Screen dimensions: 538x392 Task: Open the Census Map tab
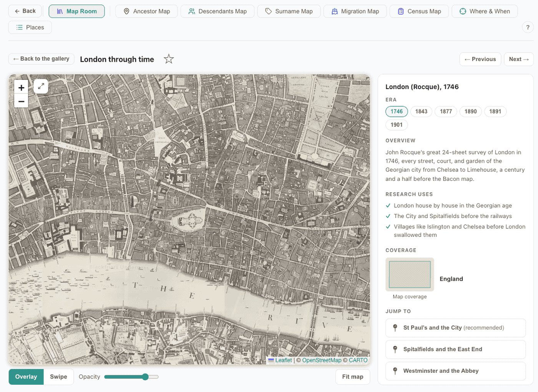tap(419, 12)
